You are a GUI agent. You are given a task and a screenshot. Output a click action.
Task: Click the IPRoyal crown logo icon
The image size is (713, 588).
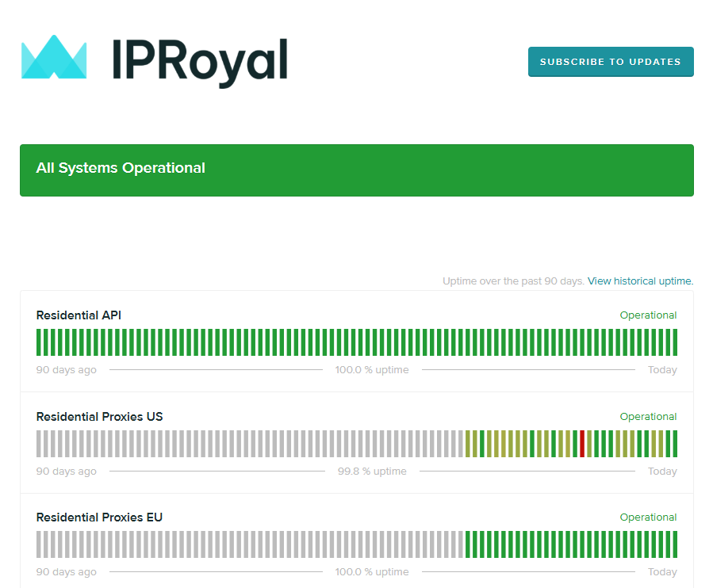pos(54,57)
